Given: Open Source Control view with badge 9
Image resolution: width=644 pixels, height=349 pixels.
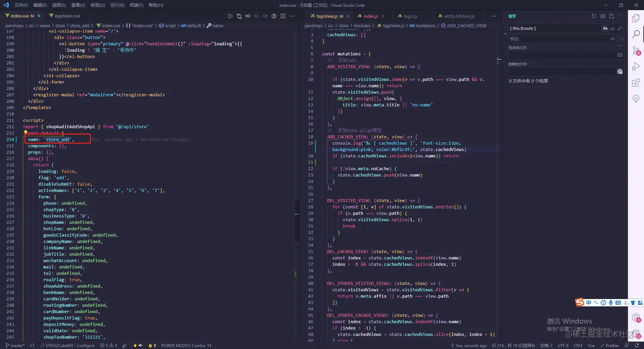Looking at the screenshot, I should [636, 50].
